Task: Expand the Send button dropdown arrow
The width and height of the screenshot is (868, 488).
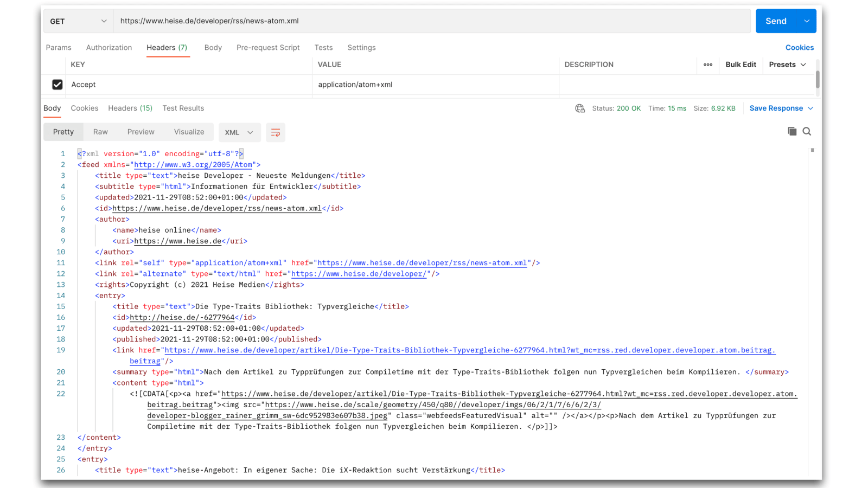Action: [x=807, y=21]
